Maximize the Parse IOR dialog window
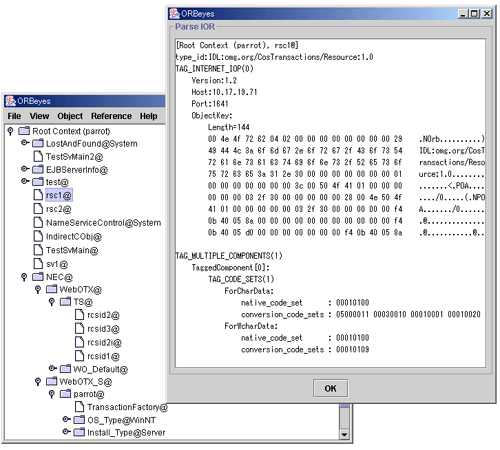This screenshot has width=500, height=450. [474, 14]
